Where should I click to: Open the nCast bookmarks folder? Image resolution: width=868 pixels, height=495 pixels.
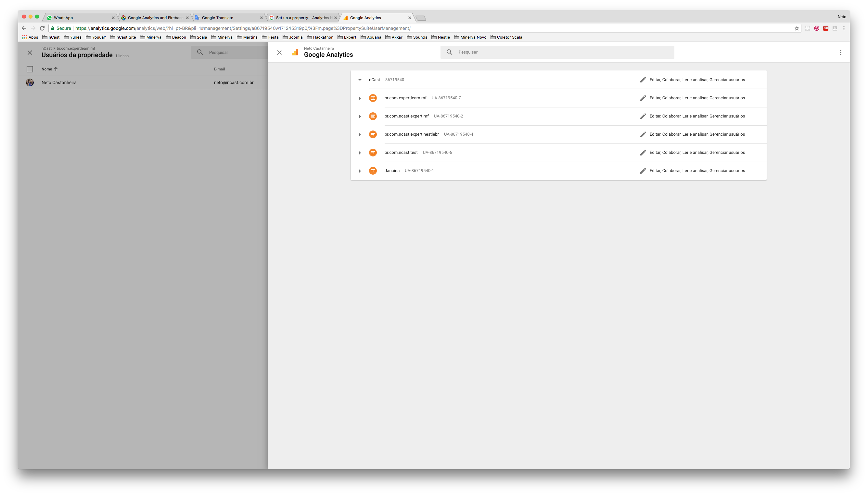[51, 37]
